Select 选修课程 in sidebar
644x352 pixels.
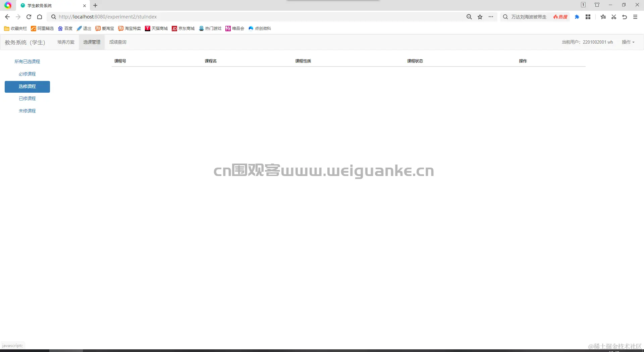tap(27, 87)
